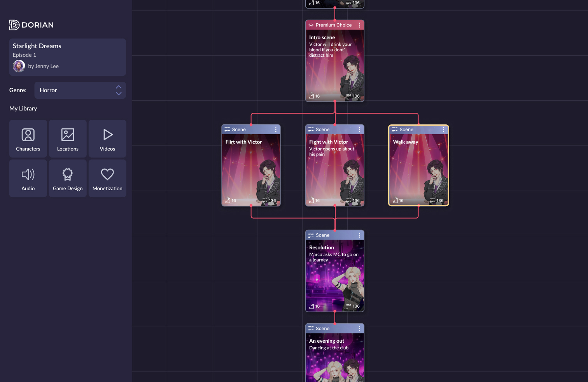The height and width of the screenshot is (382, 588).
Task: Click lines count icon on Resolution card
Action: tap(348, 306)
